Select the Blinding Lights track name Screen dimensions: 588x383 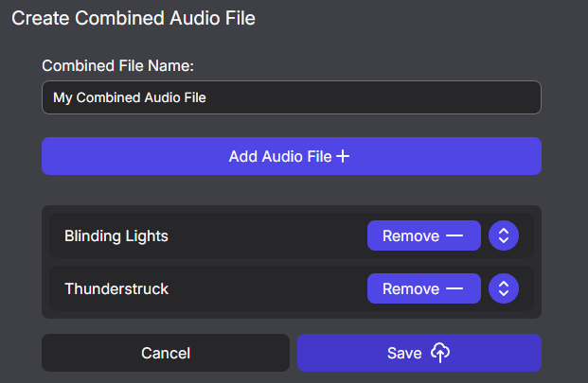(116, 236)
